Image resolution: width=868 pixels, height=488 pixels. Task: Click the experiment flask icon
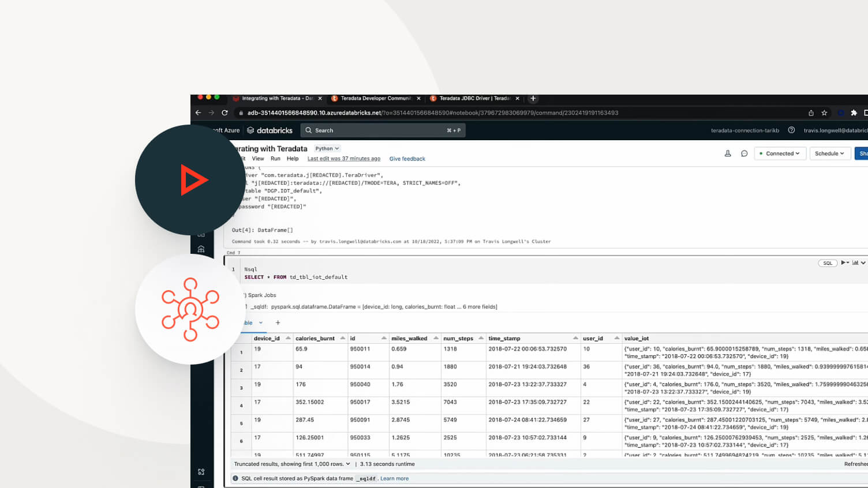tap(728, 153)
